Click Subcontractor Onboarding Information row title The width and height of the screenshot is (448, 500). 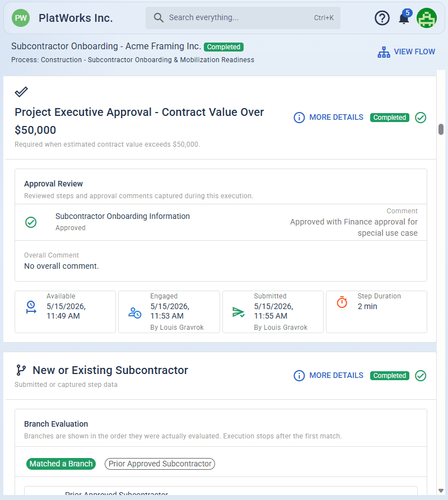(x=123, y=216)
